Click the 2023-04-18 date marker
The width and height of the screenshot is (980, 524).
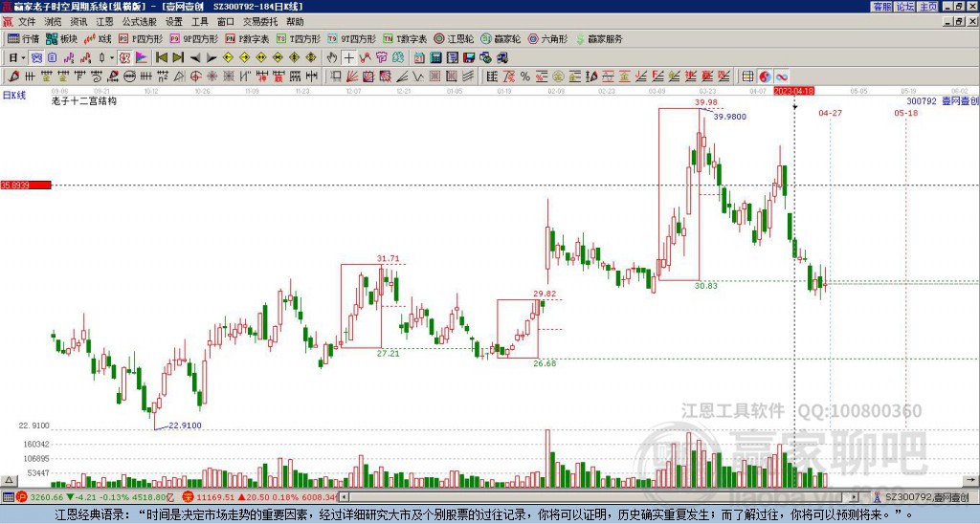pyautogui.click(x=793, y=91)
